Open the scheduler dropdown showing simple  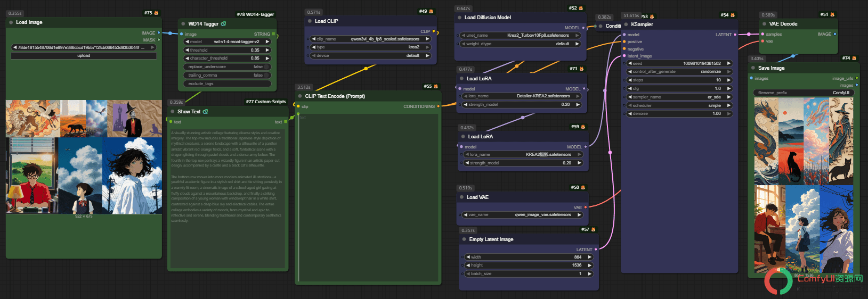click(679, 105)
